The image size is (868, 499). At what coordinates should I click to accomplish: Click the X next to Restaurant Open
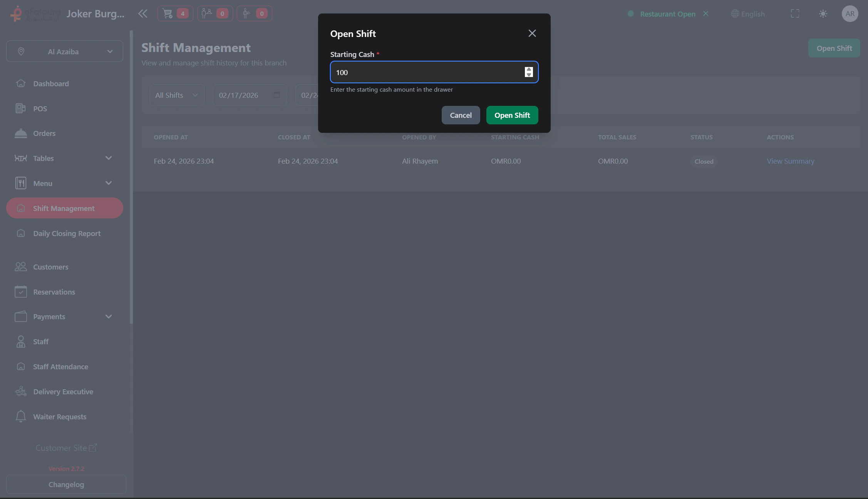point(705,13)
